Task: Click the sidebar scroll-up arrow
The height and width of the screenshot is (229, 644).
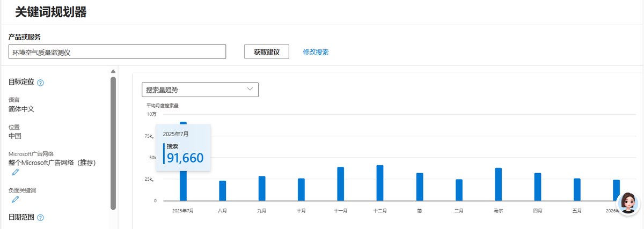Action: (113, 71)
